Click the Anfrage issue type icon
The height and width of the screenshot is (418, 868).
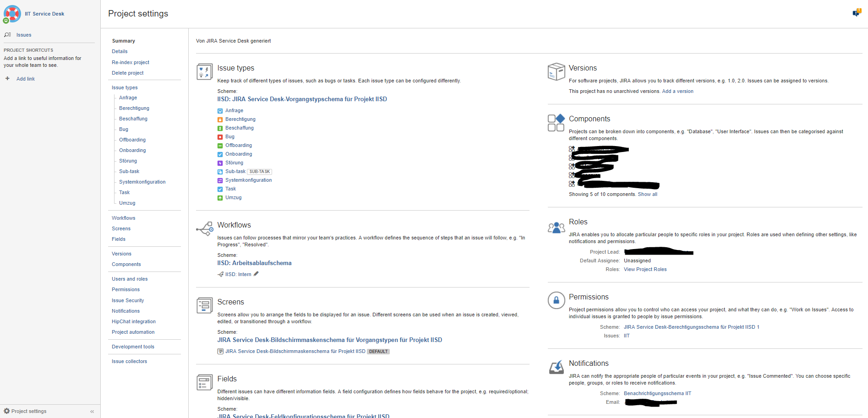(x=220, y=111)
